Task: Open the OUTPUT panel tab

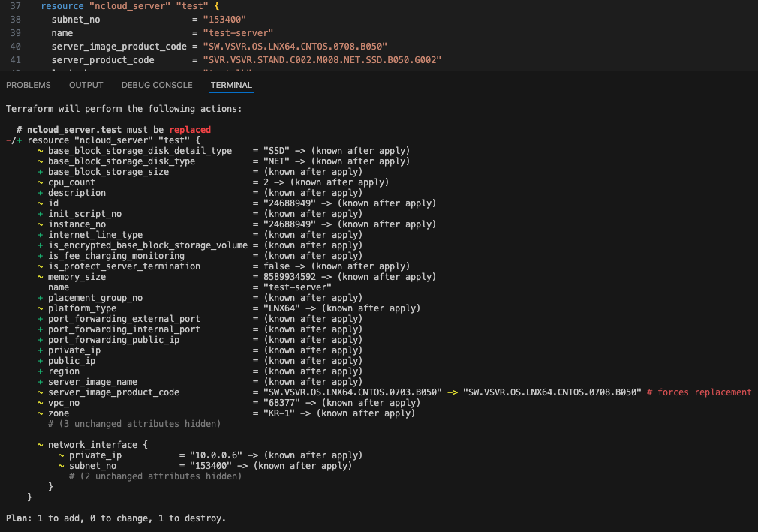Action: pos(86,85)
